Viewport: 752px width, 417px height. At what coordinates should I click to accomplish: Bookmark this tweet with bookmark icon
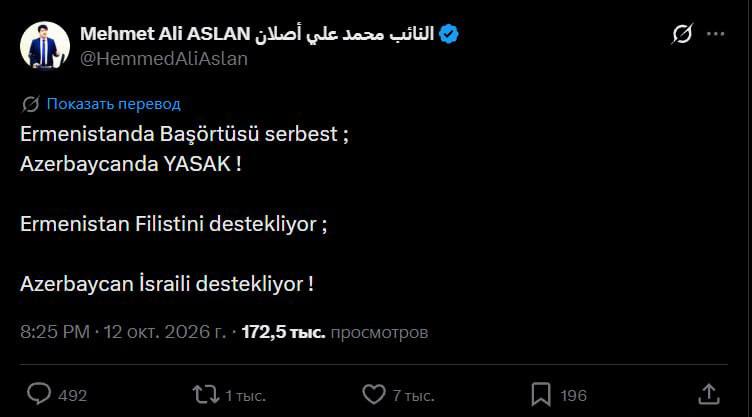pos(541,394)
